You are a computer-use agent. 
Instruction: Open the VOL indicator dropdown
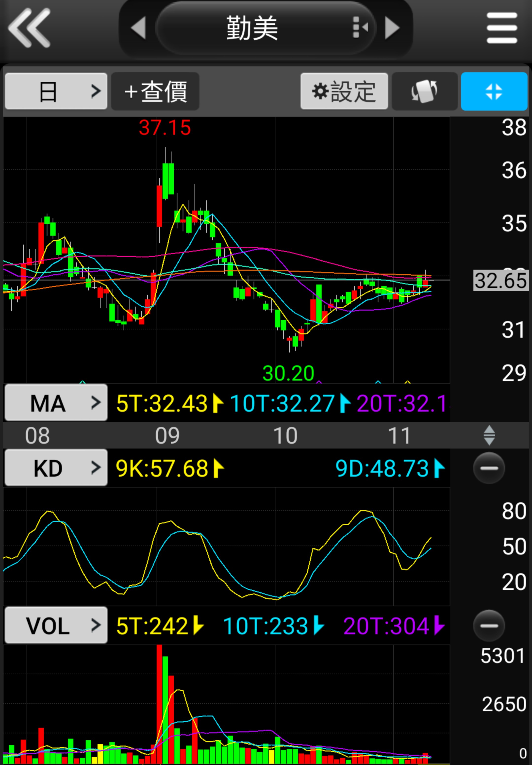tap(56, 625)
